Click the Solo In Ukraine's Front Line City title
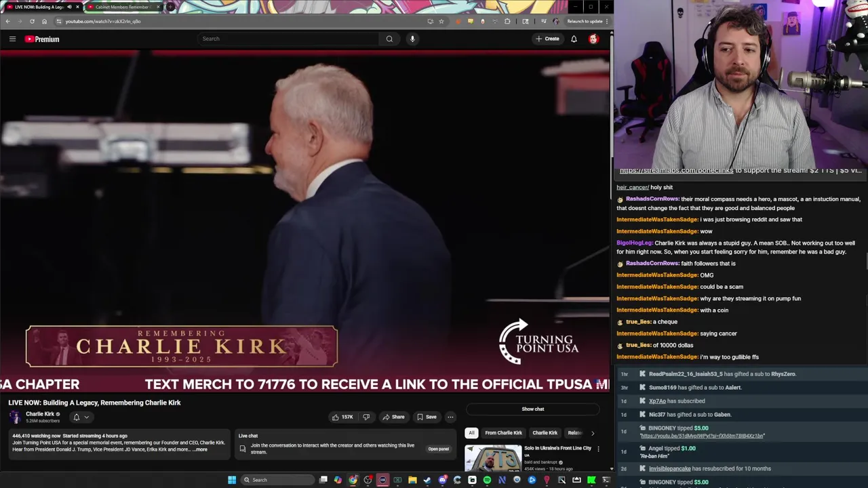 (x=557, y=448)
